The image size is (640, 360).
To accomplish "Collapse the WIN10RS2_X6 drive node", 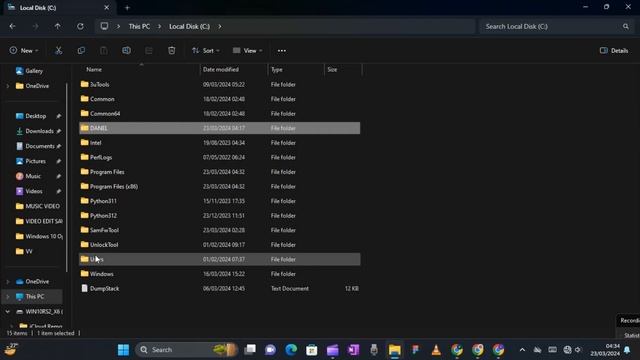I will coord(8,311).
